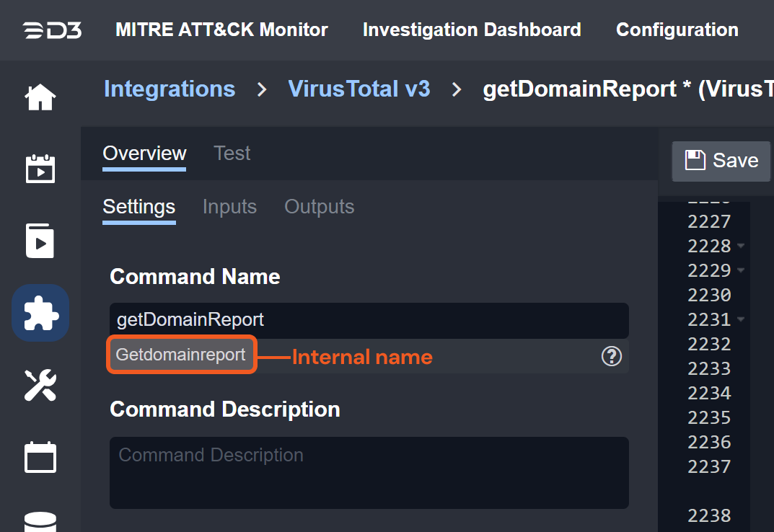Collapse code fold arrow at line 2229

(x=741, y=270)
